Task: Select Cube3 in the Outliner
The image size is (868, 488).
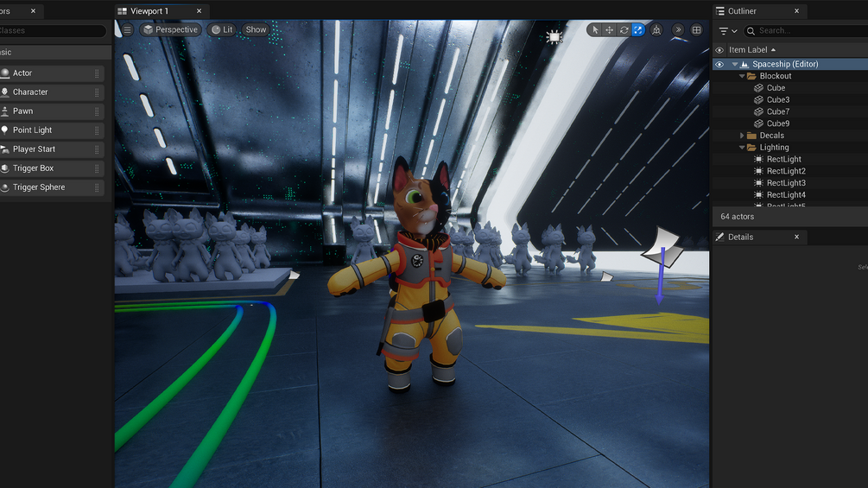Action: 790,100
